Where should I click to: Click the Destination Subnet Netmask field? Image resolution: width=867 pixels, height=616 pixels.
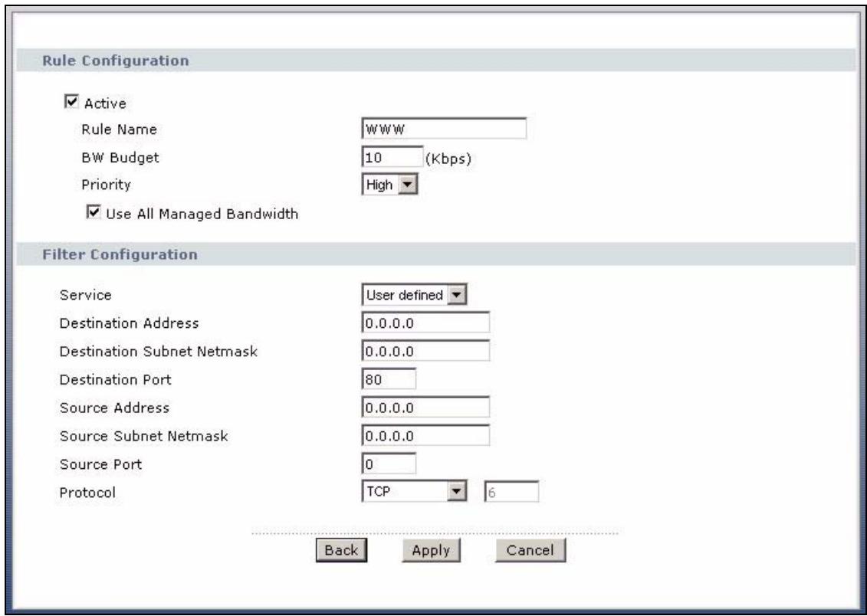(x=424, y=351)
